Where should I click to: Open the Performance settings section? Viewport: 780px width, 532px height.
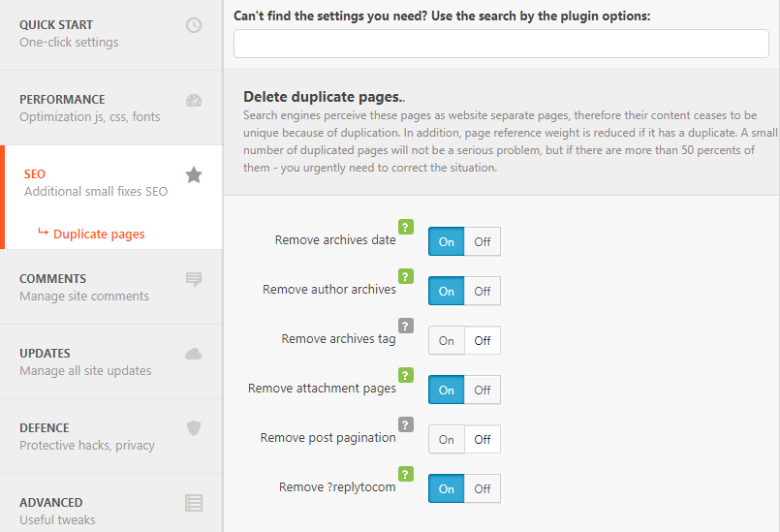pos(110,108)
